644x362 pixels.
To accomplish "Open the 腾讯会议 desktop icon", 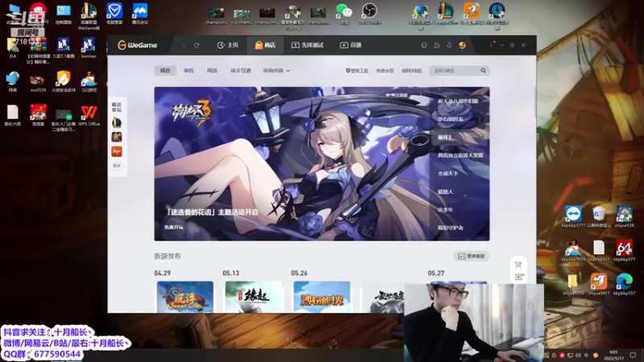I will click(x=140, y=14).
